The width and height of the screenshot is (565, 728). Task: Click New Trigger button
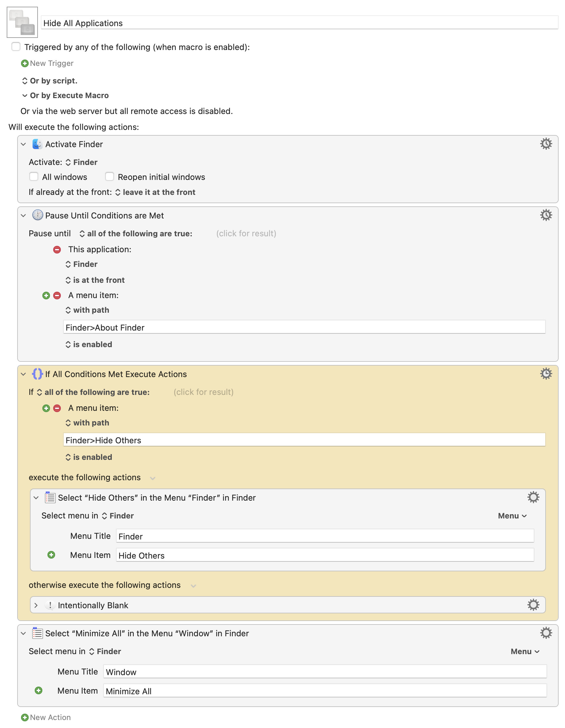point(47,63)
